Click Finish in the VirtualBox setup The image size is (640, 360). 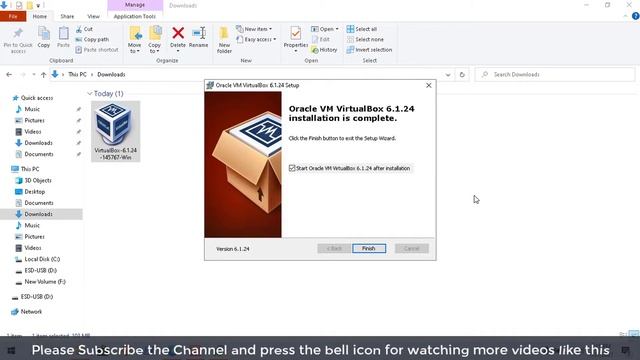pos(369,249)
